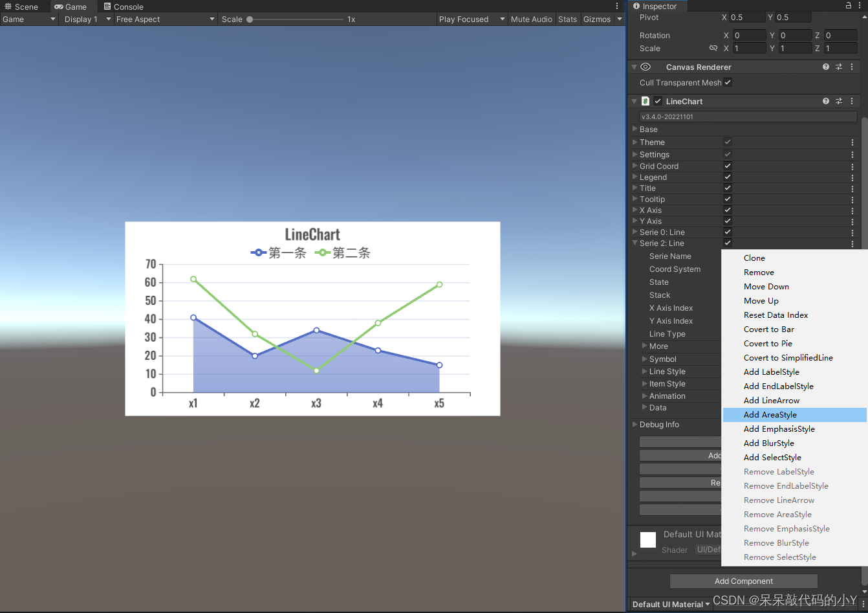Viewport: 868px width, 613px height.
Task: Open the Free Aspect dropdown
Action: [165, 19]
